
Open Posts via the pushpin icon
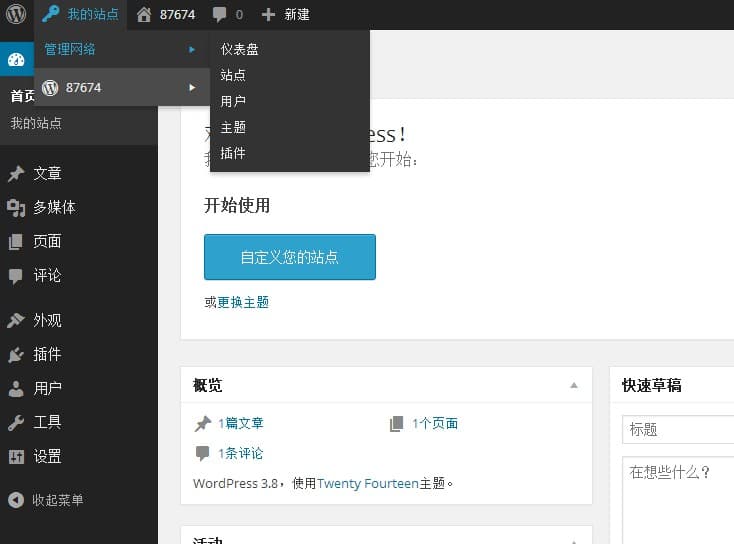pyautogui.click(x=16, y=174)
